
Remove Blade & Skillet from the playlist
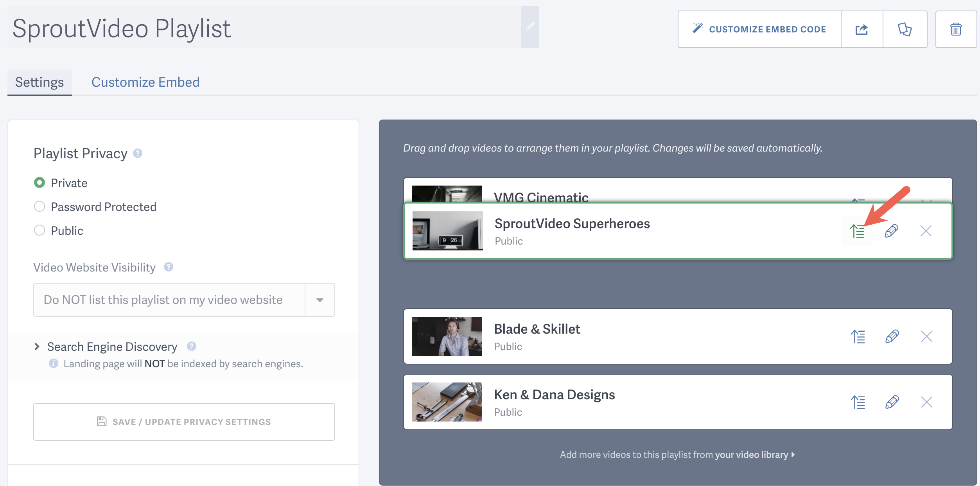(926, 336)
